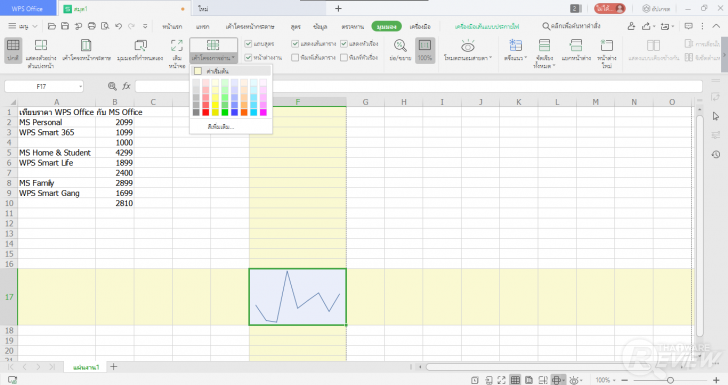Viewport: 728px width, 385px height.
Task: Click the status bar eye protection icon
Action: coord(574,380)
